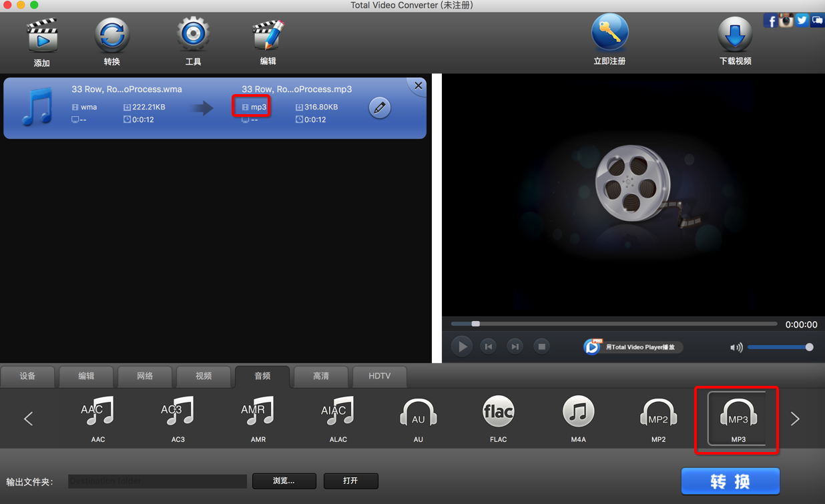This screenshot has height=504, width=825.
Task: Stop the preview playback
Action: [x=541, y=346]
